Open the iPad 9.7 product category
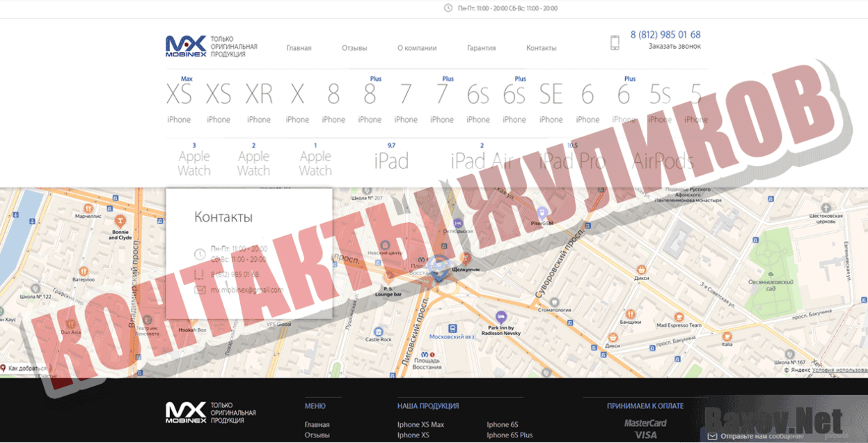 coord(391,160)
